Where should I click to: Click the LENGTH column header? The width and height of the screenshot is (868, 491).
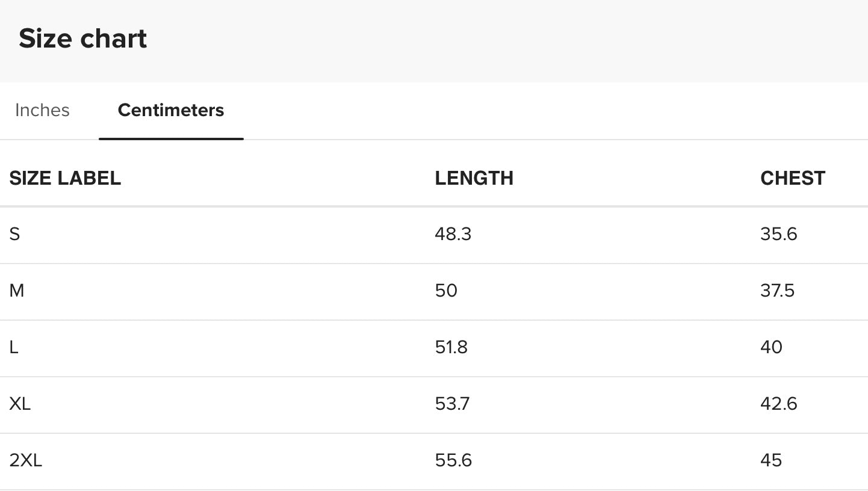474,178
